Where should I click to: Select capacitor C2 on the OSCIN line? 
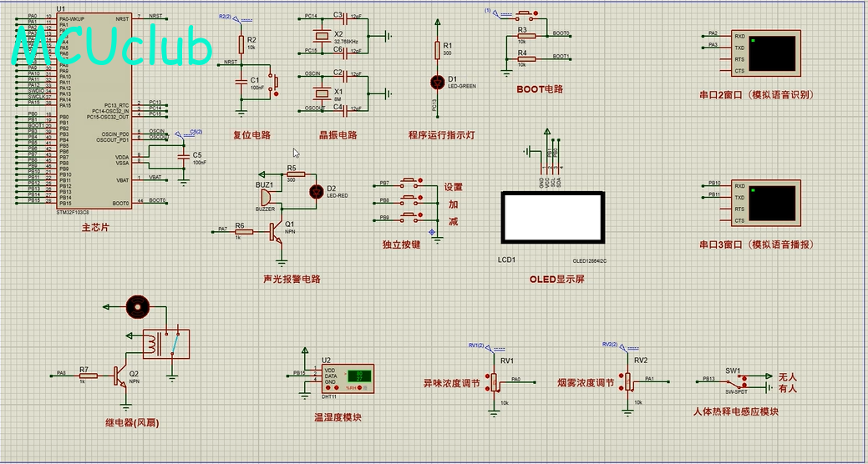(347, 76)
